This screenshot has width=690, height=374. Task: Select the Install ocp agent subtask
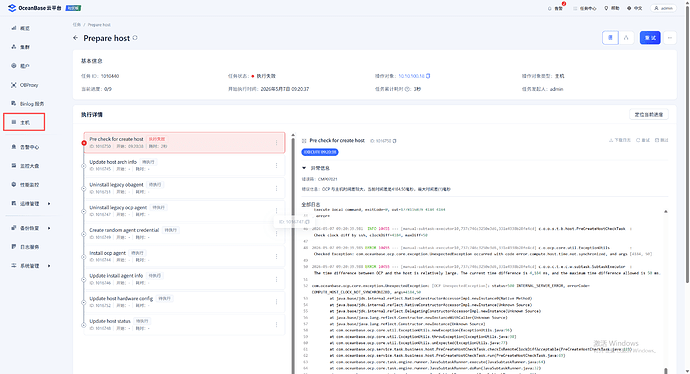coord(184,257)
